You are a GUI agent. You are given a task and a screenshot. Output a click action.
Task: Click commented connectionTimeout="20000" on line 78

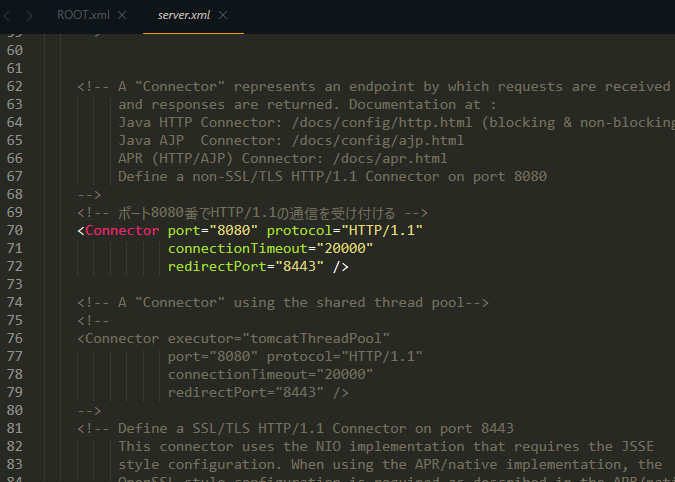click(270, 374)
